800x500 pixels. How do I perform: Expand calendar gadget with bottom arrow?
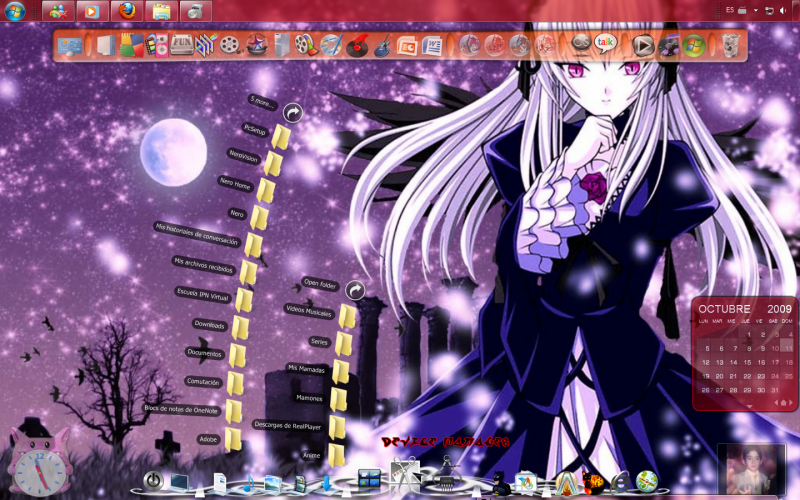pyautogui.click(x=749, y=407)
